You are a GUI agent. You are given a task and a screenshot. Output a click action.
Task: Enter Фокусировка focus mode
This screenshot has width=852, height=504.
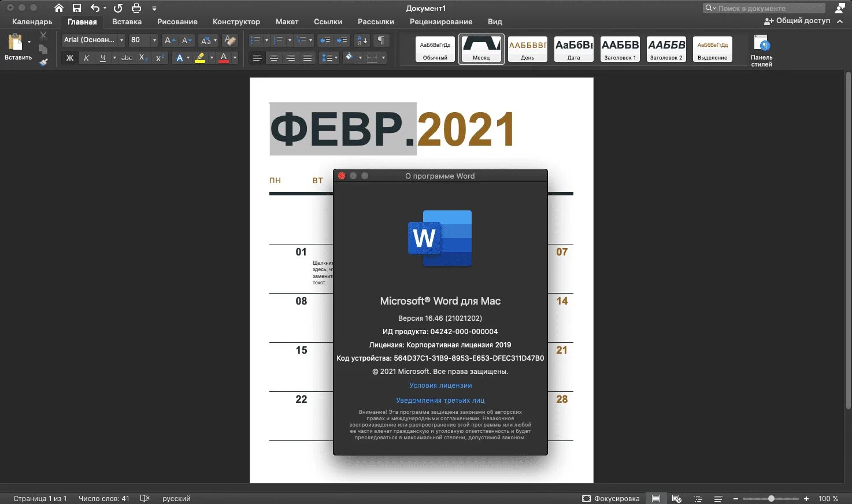pos(611,498)
